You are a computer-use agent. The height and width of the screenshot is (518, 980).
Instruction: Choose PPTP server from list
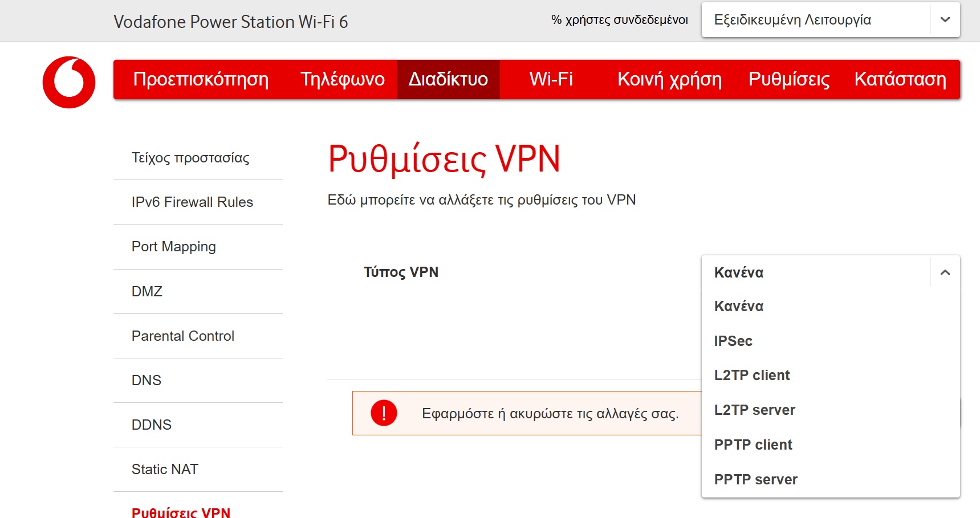tap(755, 480)
